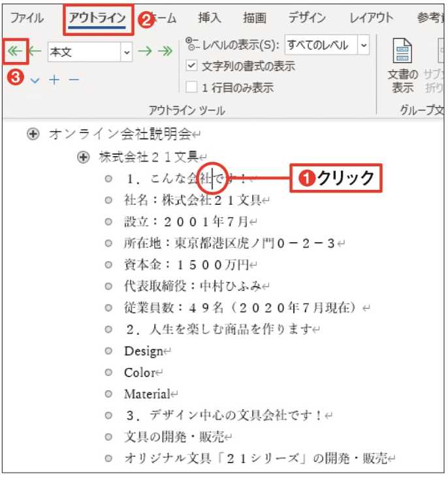448x477 pixels.
Task: Select bullet beside ２．人生を楽しむ商品
Action: [108, 330]
